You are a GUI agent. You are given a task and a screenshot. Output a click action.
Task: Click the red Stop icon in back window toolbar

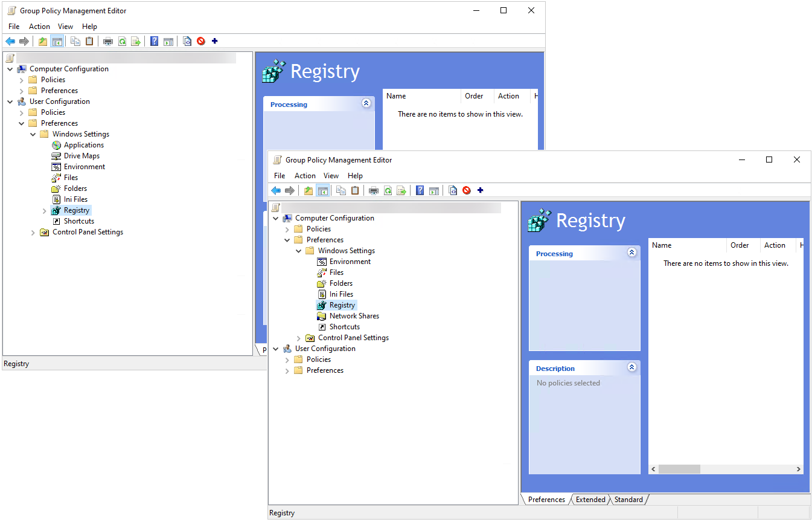(201, 42)
